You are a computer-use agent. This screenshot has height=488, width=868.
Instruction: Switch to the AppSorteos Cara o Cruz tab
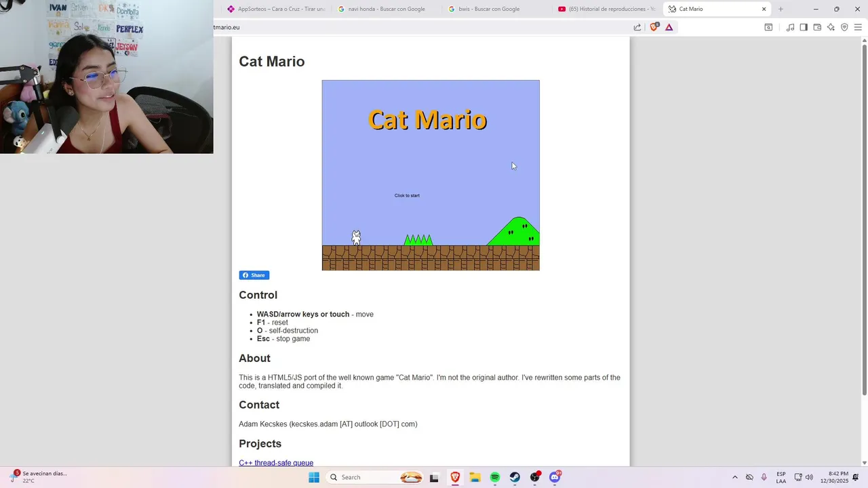point(276,9)
